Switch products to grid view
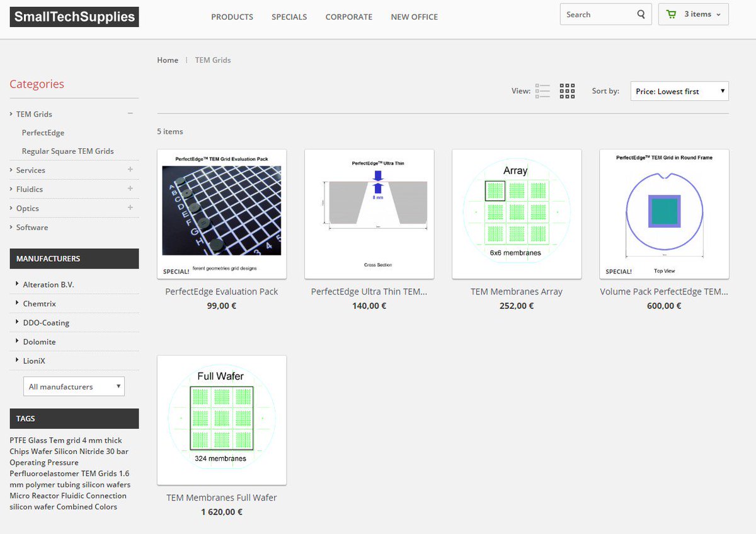The image size is (756, 534). (567, 90)
